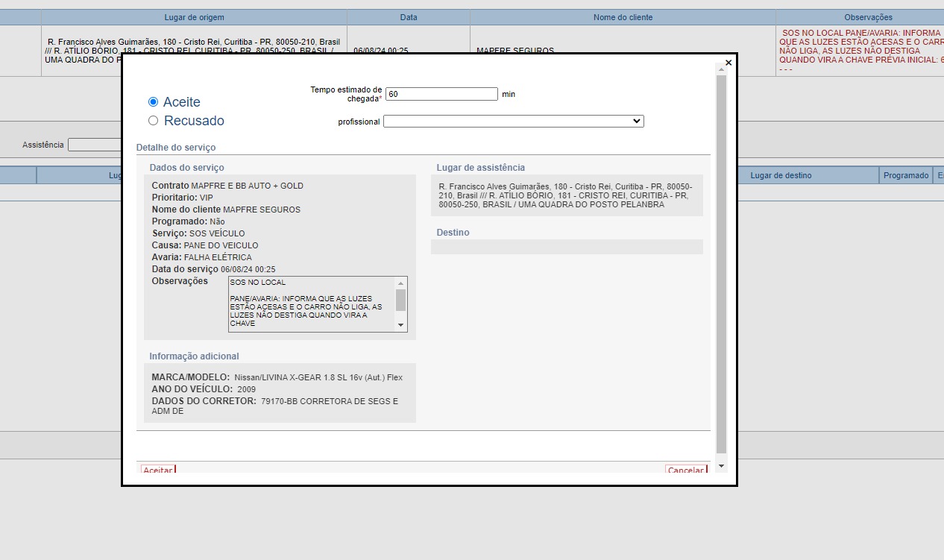Click the Data column header
The height and width of the screenshot is (560, 944).
coord(409,17)
